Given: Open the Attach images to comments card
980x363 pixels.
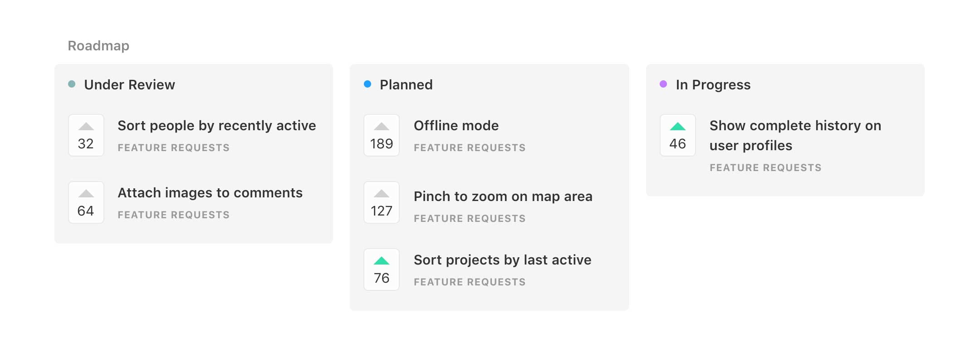Looking at the screenshot, I should pos(210,192).
